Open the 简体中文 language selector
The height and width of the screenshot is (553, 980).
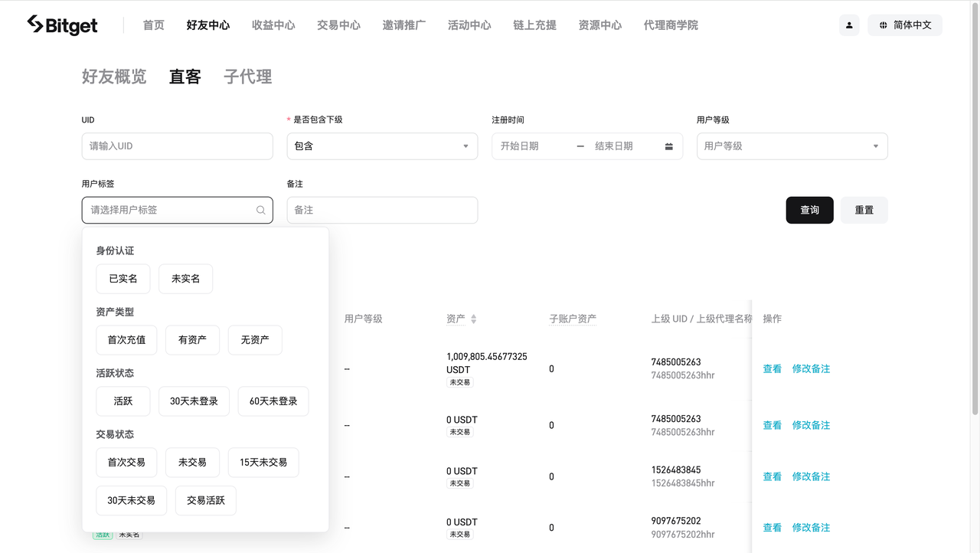point(905,25)
